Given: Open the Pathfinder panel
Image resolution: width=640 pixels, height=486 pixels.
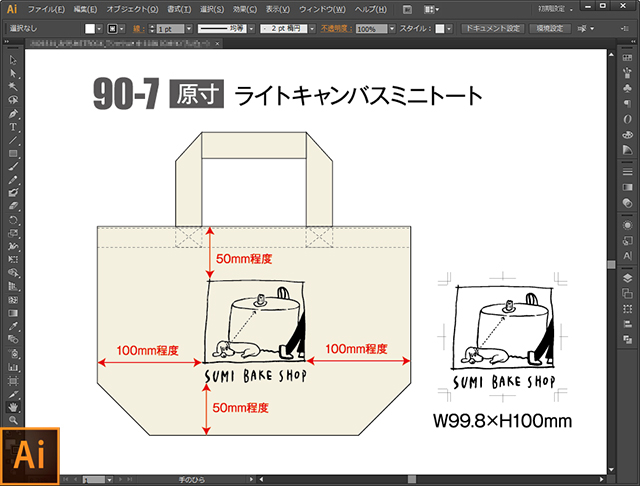Looking at the screenshot, I should tap(627, 340).
